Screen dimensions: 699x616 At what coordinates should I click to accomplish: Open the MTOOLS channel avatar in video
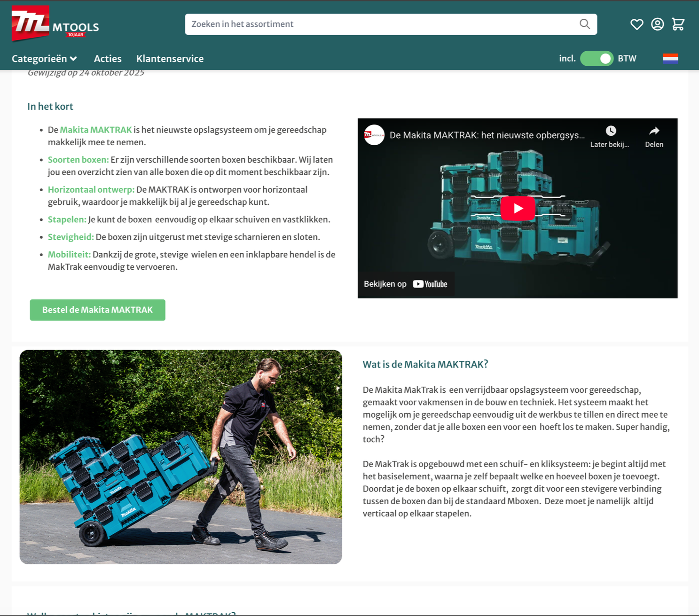(374, 135)
